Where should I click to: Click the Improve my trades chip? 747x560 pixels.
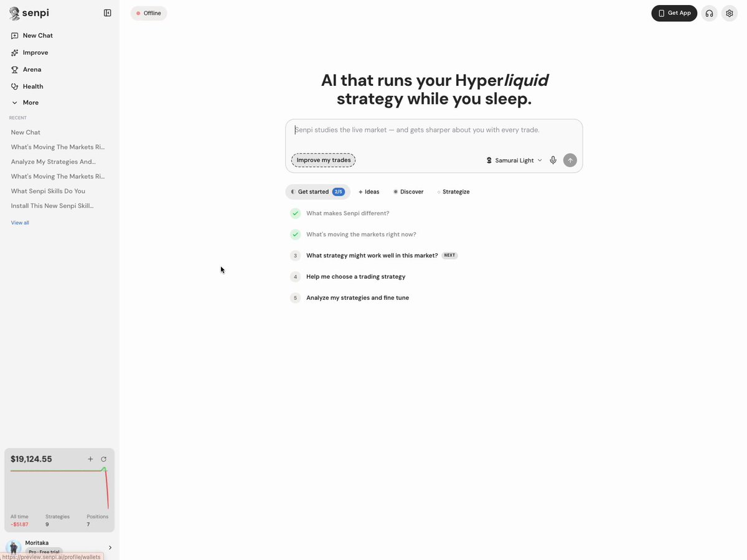pyautogui.click(x=323, y=160)
